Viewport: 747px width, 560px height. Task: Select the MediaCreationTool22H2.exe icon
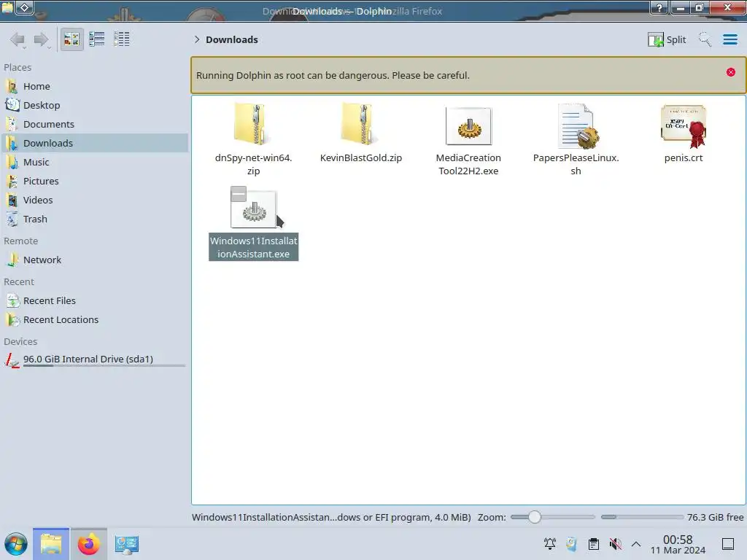pos(469,126)
